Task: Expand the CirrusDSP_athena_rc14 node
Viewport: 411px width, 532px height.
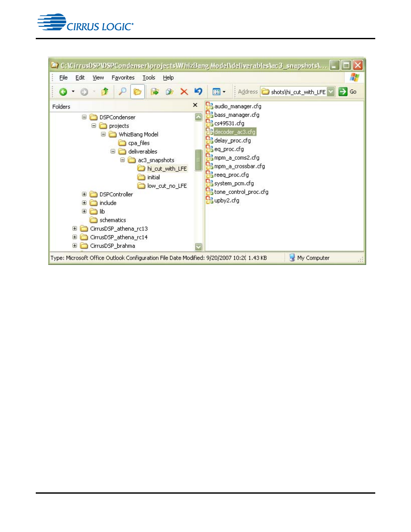Action: tap(75, 237)
